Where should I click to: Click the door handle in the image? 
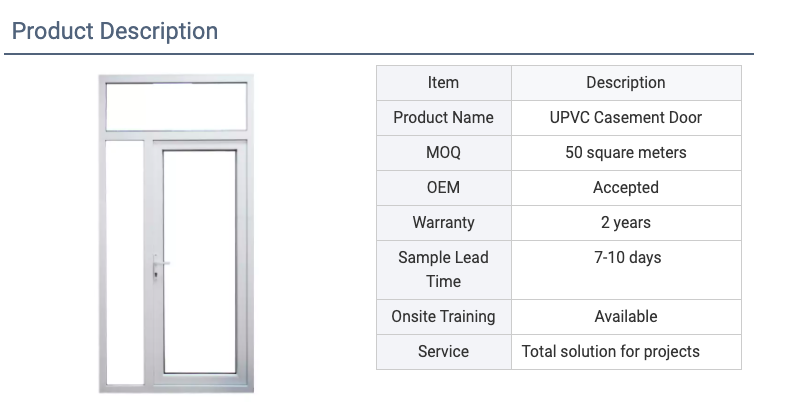click(159, 266)
